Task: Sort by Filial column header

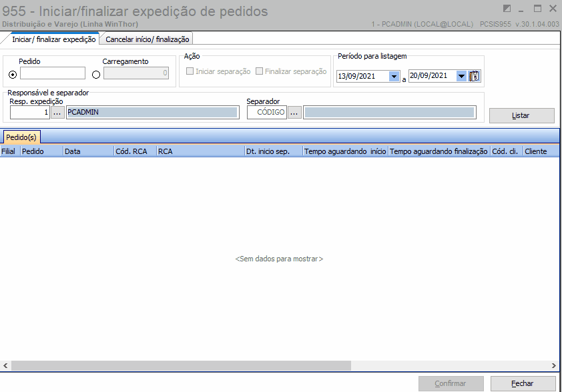Action: [x=10, y=151]
